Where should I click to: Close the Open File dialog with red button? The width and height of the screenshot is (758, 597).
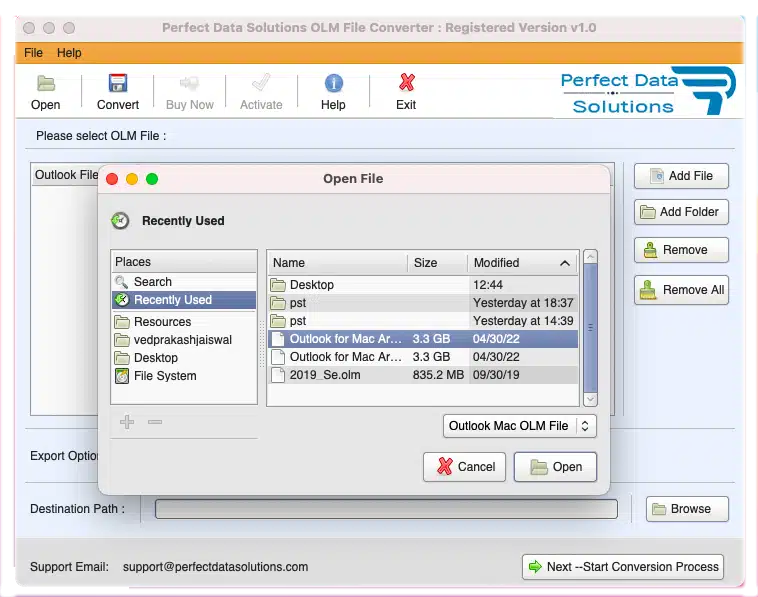[112, 179]
